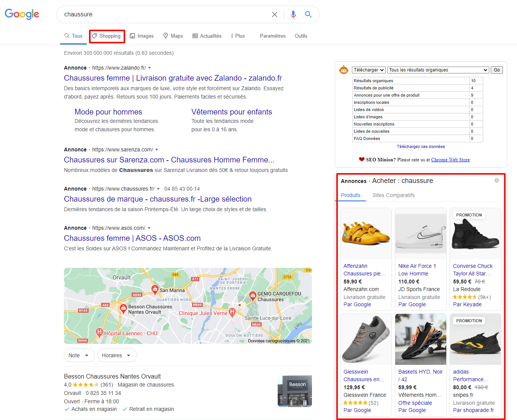Expand the sarenza.com ad dropdown arrow

click(x=157, y=150)
